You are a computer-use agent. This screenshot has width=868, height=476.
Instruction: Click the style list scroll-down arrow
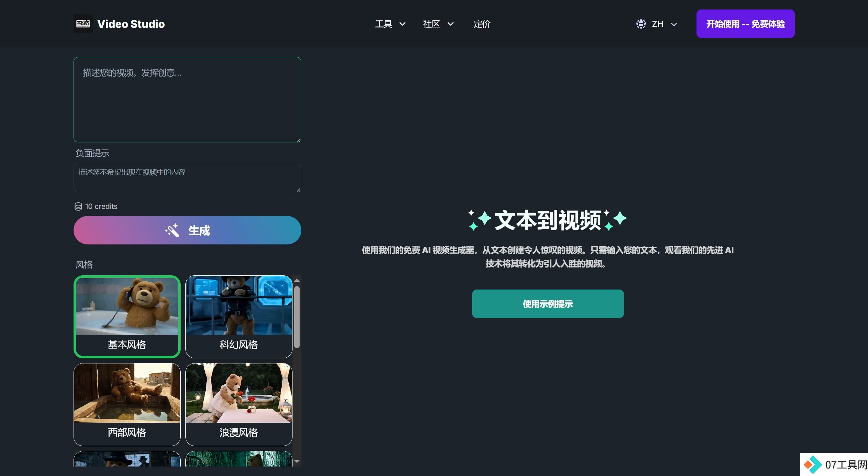(x=297, y=461)
